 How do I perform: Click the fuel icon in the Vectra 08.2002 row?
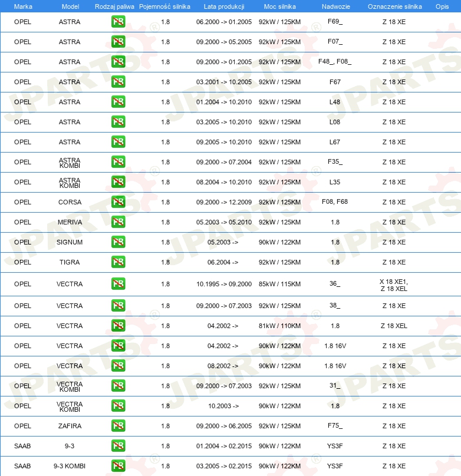tap(118, 366)
